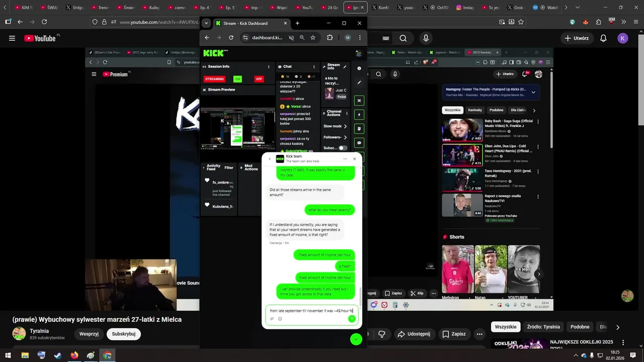Open the Tyralnia channel name link

point(39,331)
